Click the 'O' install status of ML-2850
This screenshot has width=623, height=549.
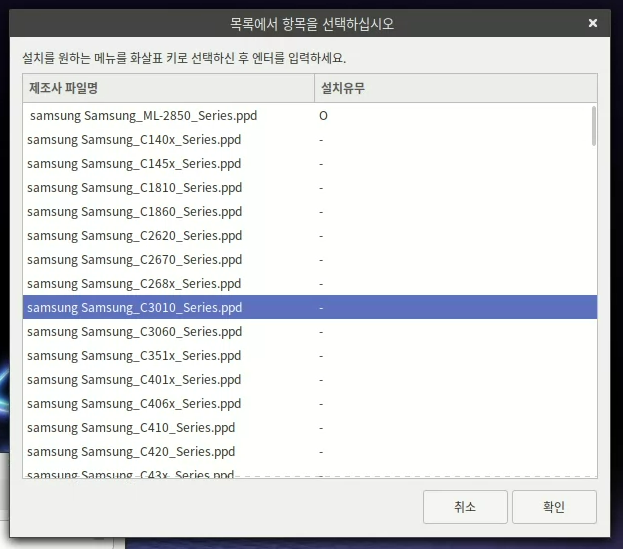[323, 116]
